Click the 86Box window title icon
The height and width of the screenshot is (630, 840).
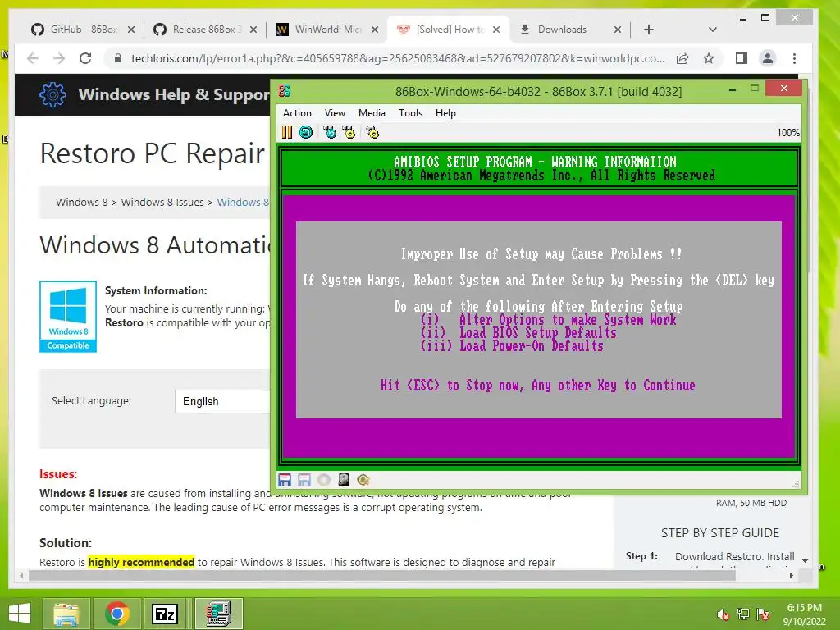click(x=285, y=91)
